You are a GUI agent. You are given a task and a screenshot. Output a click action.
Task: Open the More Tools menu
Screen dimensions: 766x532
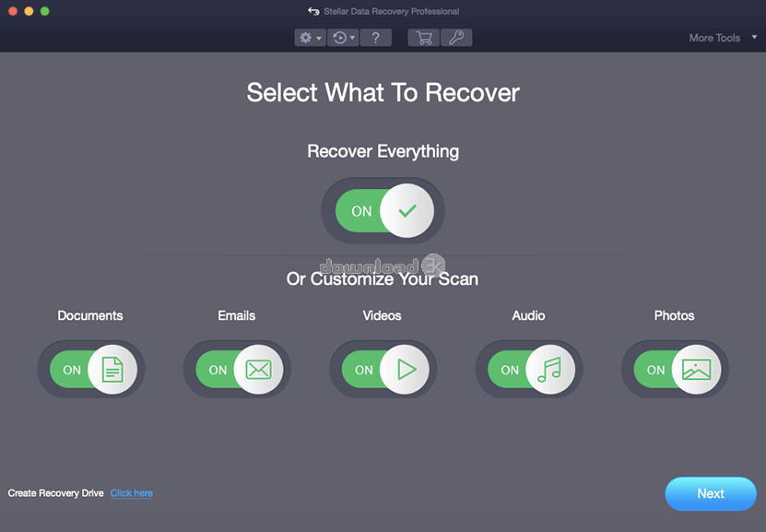click(714, 38)
